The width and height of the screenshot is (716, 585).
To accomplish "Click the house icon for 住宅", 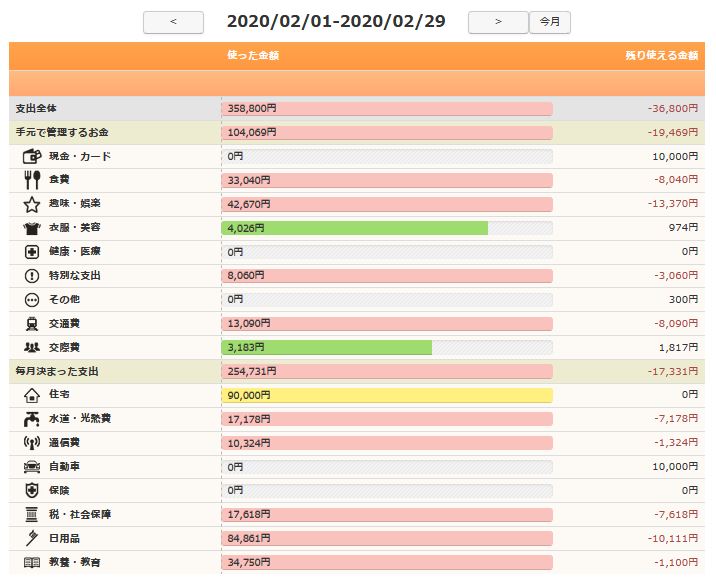I will click(x=32, y=395).
